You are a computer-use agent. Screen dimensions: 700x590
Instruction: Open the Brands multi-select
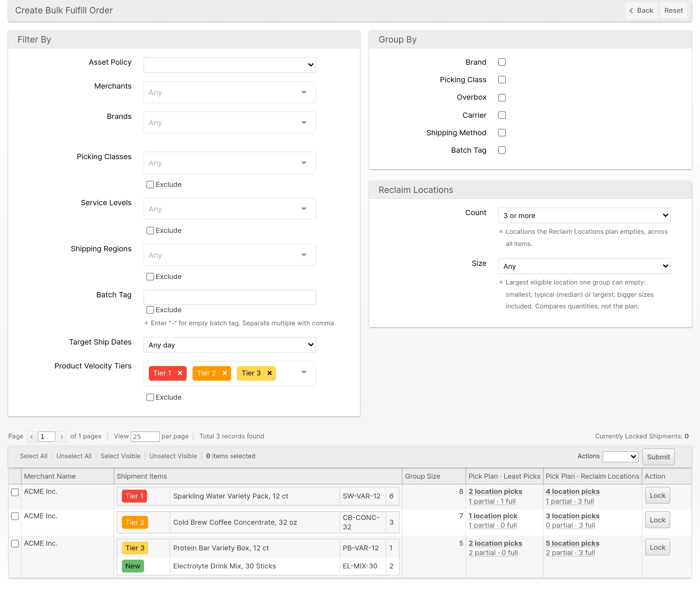pos(230,122)
